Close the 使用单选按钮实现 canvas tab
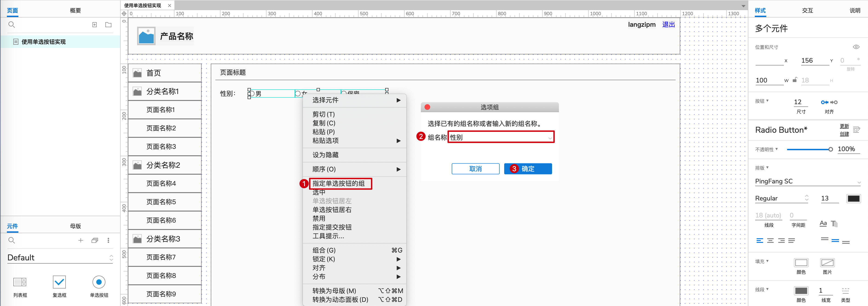Screen dimensions: 868x306 (x=170, y=5)
